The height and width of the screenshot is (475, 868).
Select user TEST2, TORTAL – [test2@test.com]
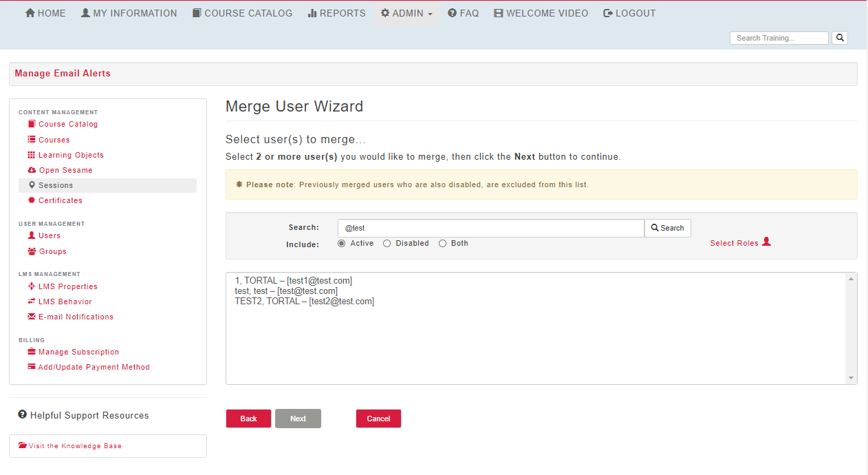(x=305, y=302)
